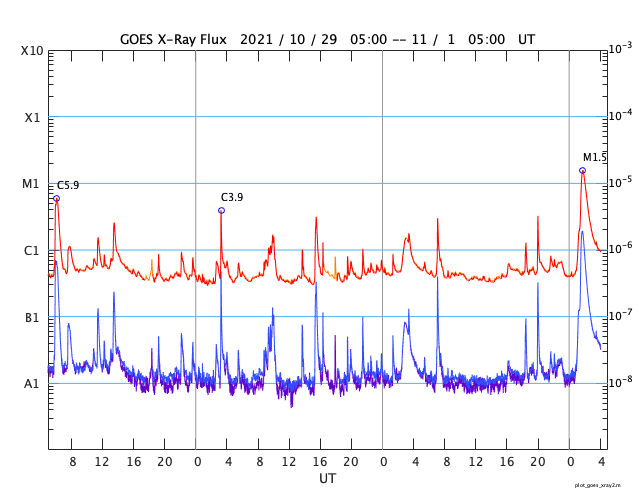This screenshot has height=500, width=640.
Task: Click the 10^-6 right axis label
Action: pos(620,248)
